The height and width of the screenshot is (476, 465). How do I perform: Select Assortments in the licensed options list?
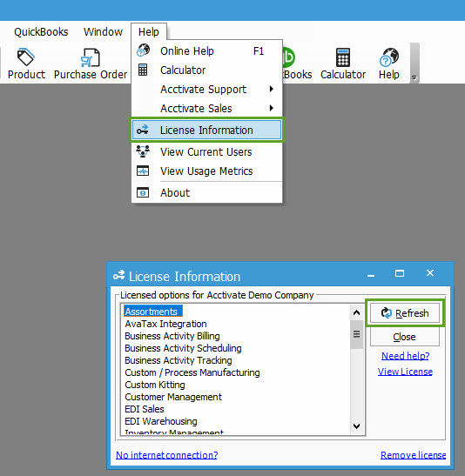click(x=153, y=312)
